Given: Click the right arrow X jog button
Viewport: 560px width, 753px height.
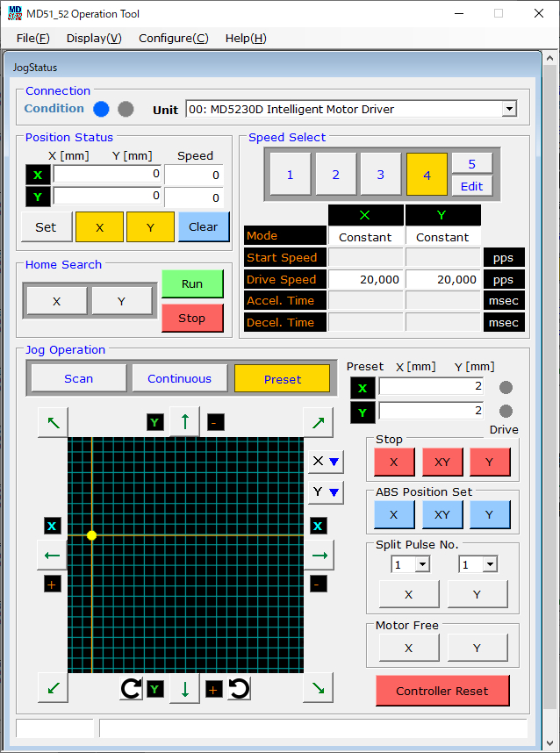Looking at the screenshot, I should pyautogui.click(x=318, y=555).
